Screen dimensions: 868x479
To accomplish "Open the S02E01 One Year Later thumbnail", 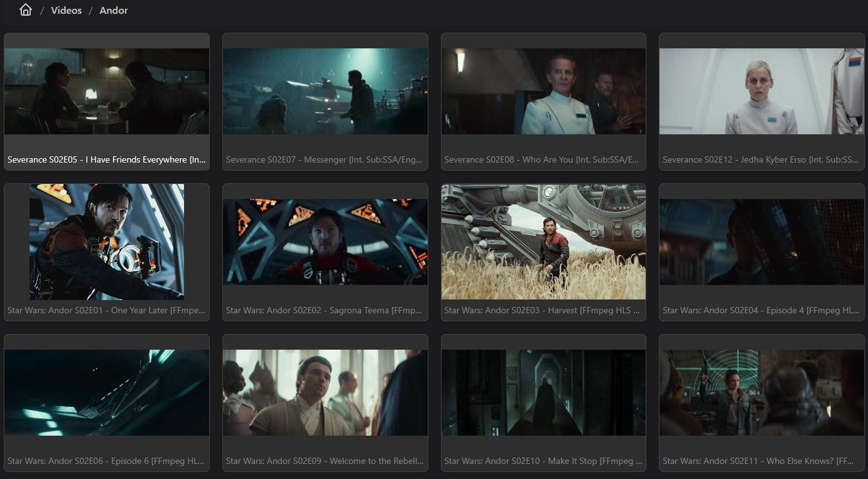I will [x=107, y=242].
